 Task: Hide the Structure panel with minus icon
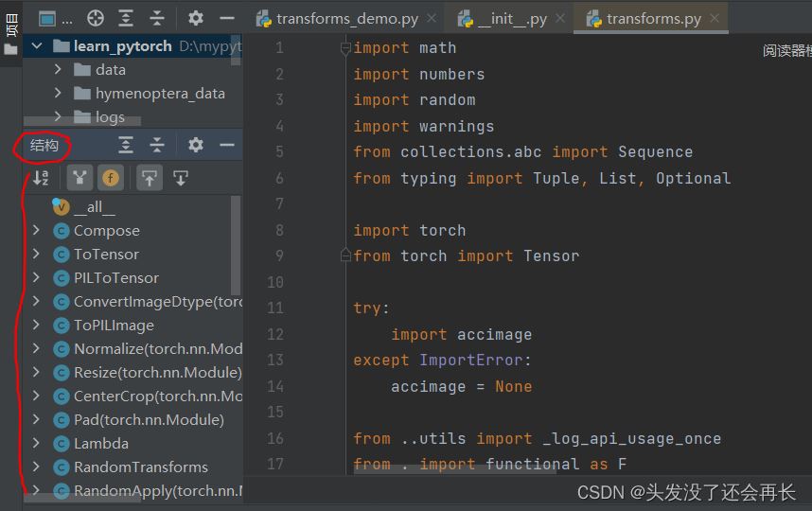[226, 145]
